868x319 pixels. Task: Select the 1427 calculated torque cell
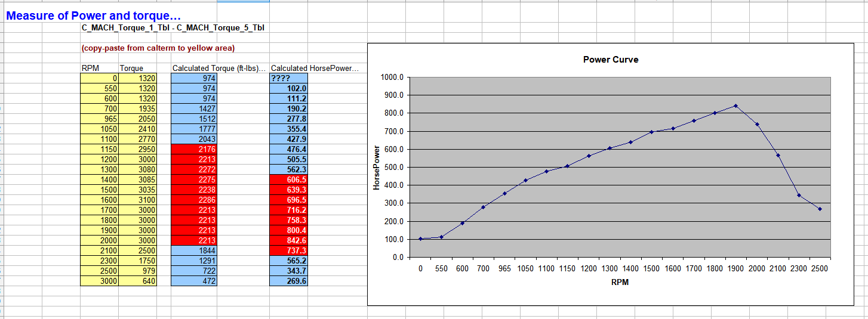click(194, 109)
